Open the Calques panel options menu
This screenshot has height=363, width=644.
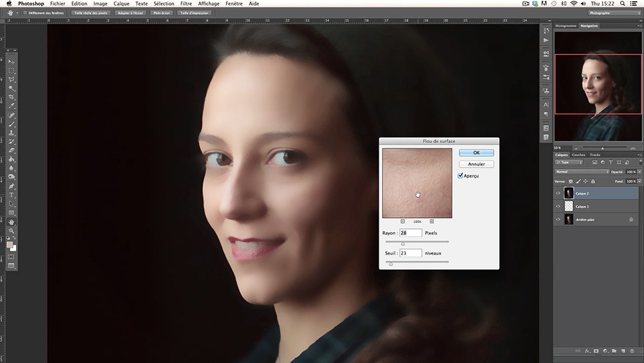point(639,155)
